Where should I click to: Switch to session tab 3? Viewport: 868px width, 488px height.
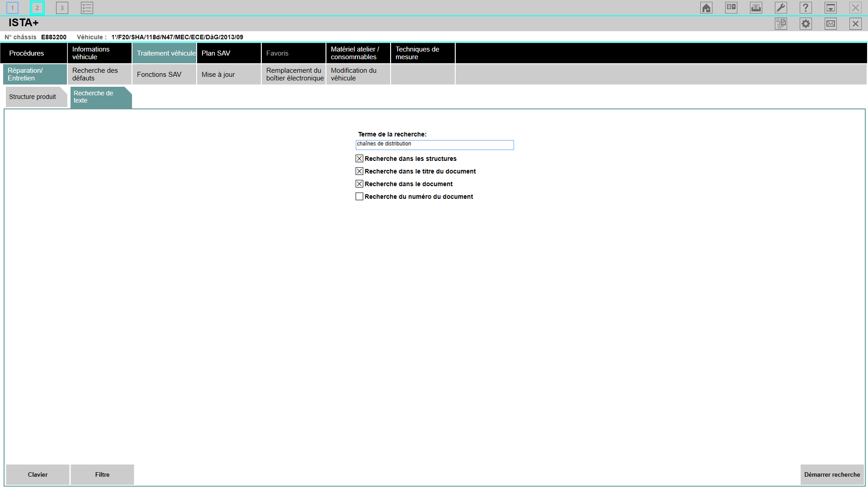[x=62, y=8]
